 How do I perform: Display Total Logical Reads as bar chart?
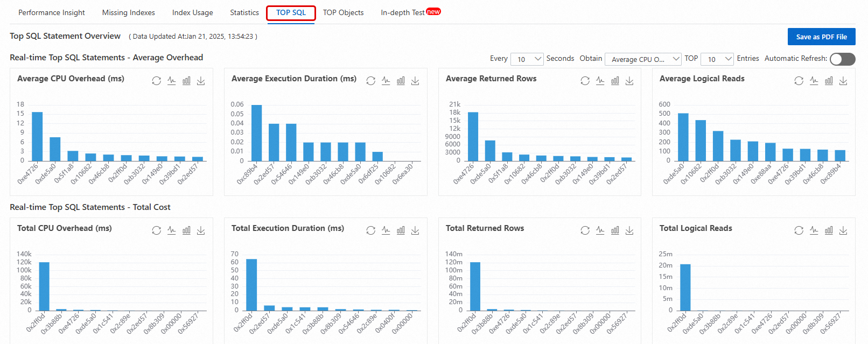tap(829, 230)
